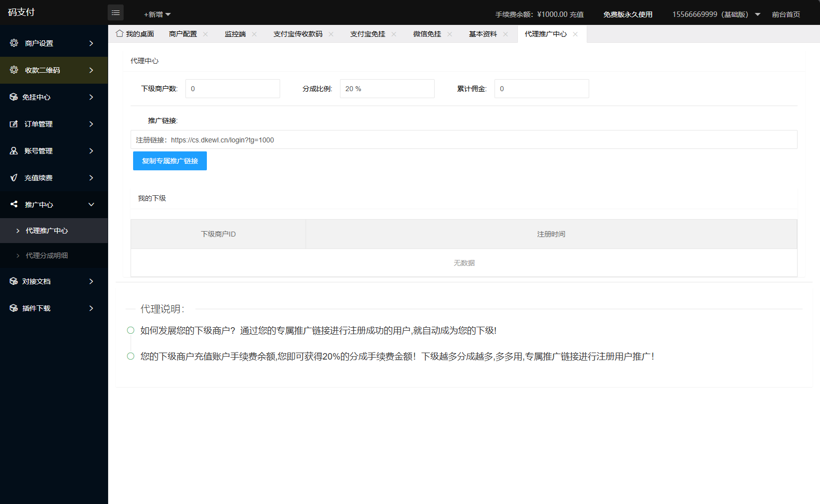Click the 充值 link beside the balance
The image size is (820, 504).
click(x=576, y=14)
